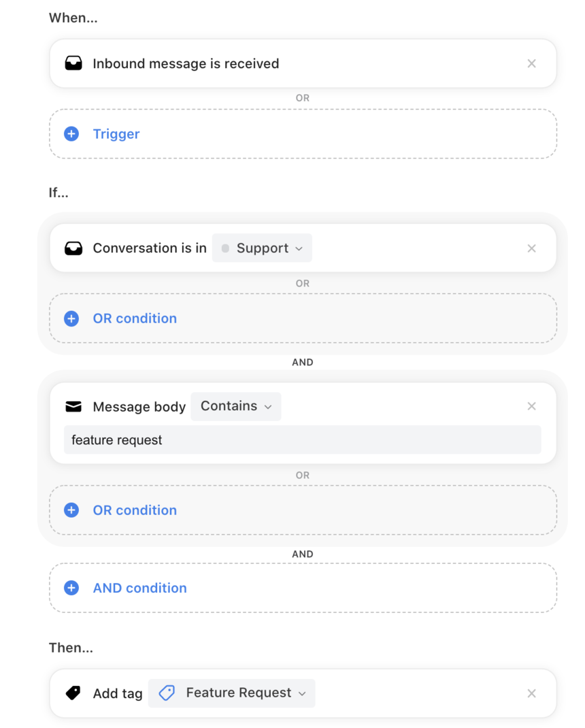
Task: Remove the Message body condition
Action: tap(532, 406)
